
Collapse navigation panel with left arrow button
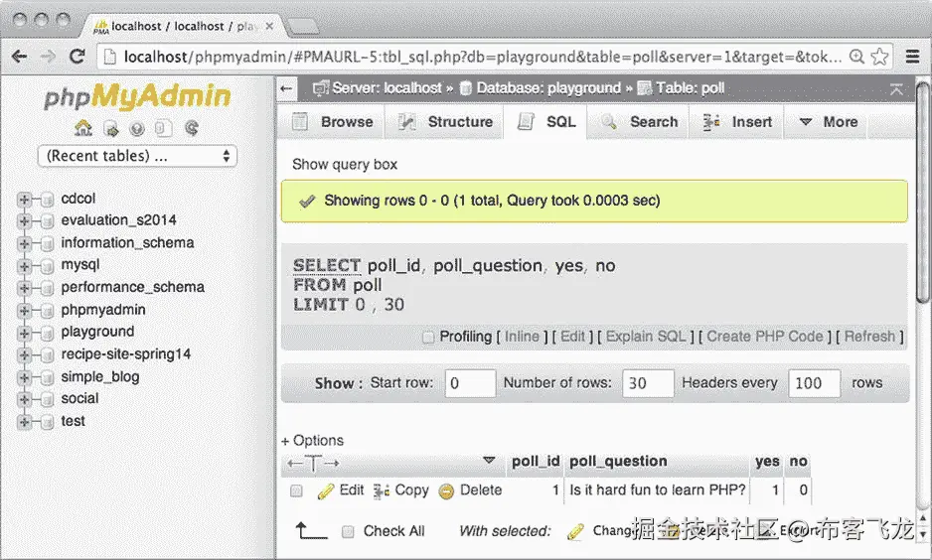click(x=286, y=88)
